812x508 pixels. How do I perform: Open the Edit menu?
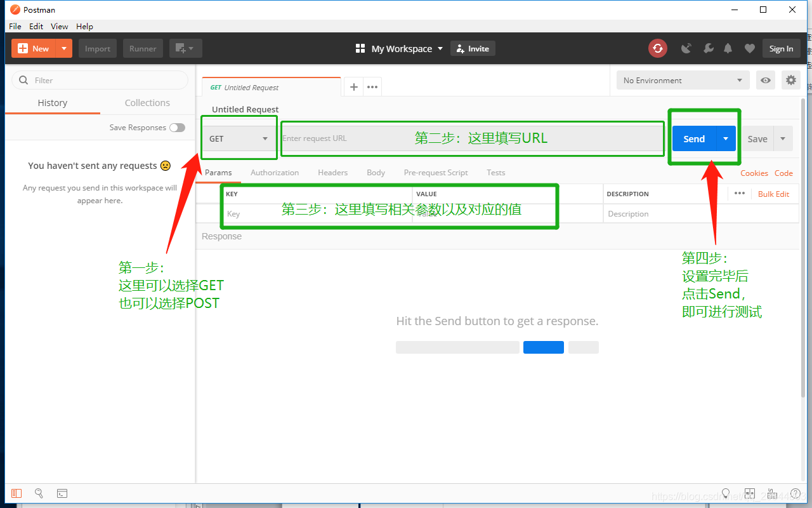tap(36, 26)
